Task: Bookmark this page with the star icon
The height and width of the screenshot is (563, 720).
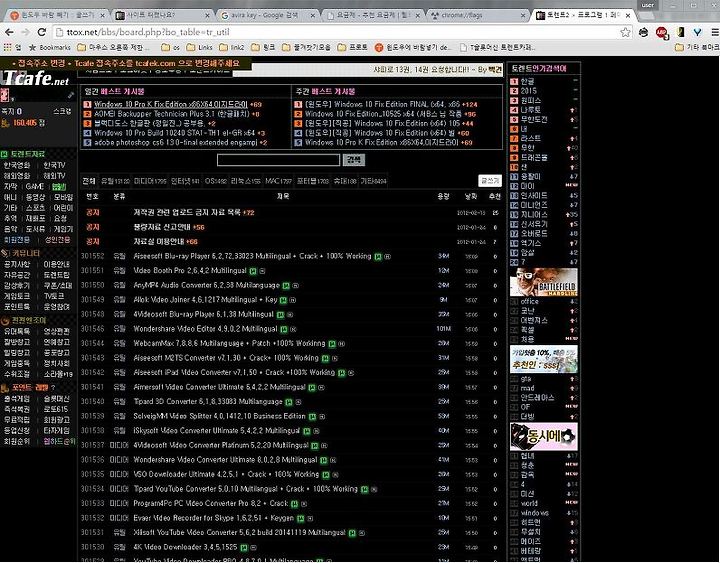Action: tap(625, 32)
